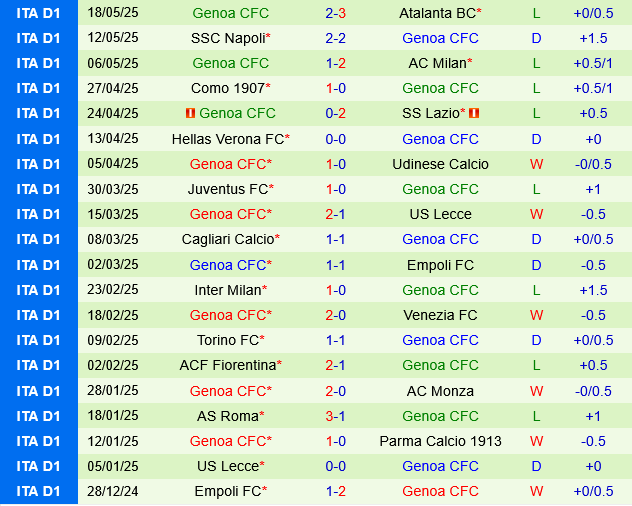Click the Hellas Verona FC team name
The height and width of the screenshot is (506, 632).
pos(227,139)
